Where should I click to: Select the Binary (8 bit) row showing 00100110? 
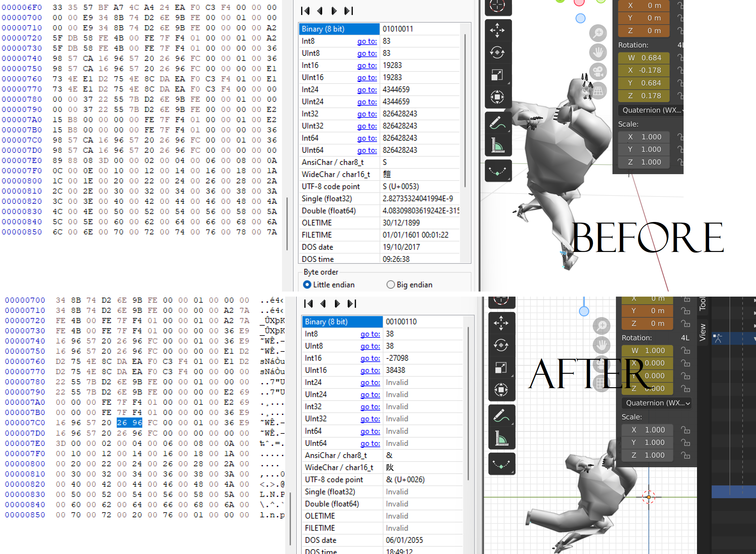(x=382, y=321)
